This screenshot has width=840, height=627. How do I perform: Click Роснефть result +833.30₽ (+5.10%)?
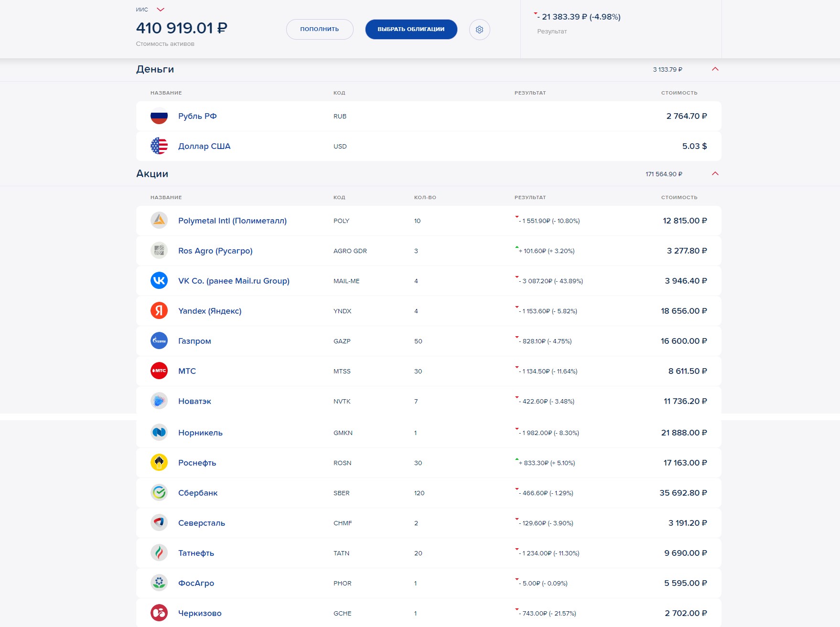(x=547, y=463)
